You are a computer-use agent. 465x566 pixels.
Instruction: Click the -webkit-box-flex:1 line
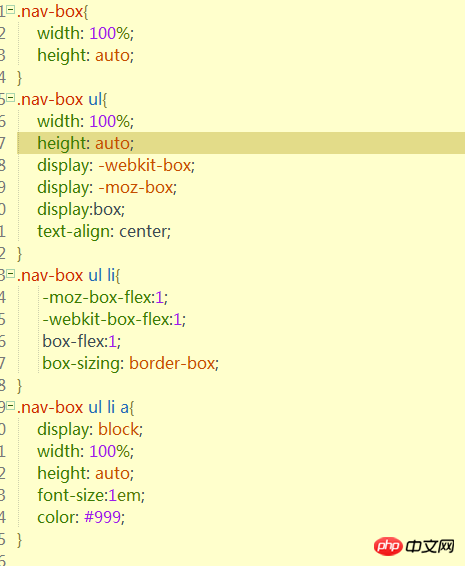click(114, 319)
